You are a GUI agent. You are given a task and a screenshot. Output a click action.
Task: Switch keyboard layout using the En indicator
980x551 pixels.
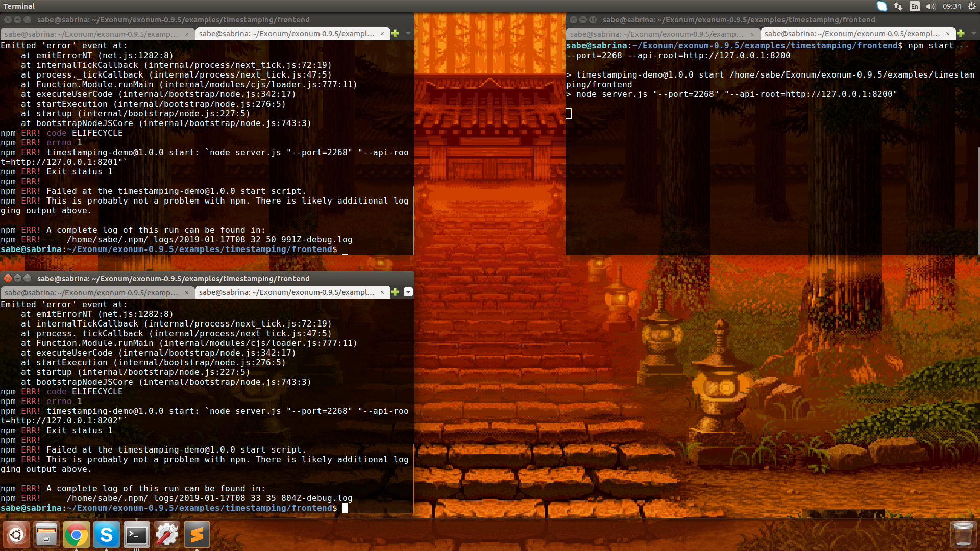pos(914,6)
